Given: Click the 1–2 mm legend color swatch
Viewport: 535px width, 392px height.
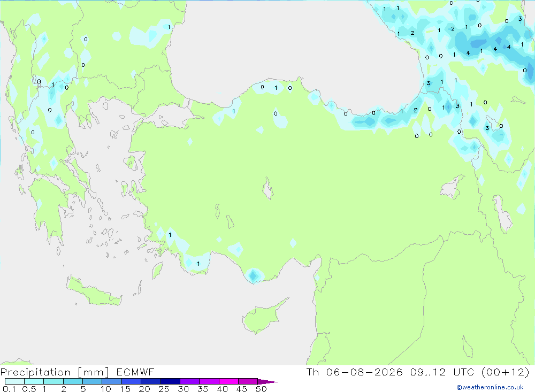Looking at the screenshot, I should 53,381.
